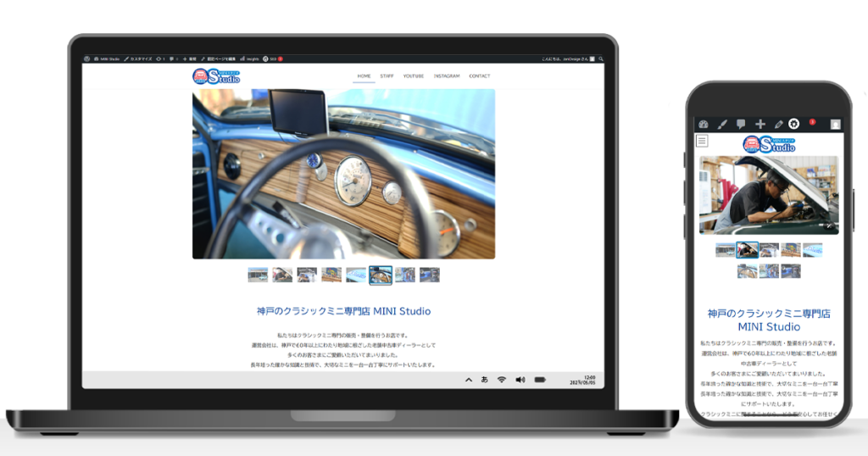
Task: Select steering wheel thumbnail in phone second row
Action: click(x=748, y=271)
